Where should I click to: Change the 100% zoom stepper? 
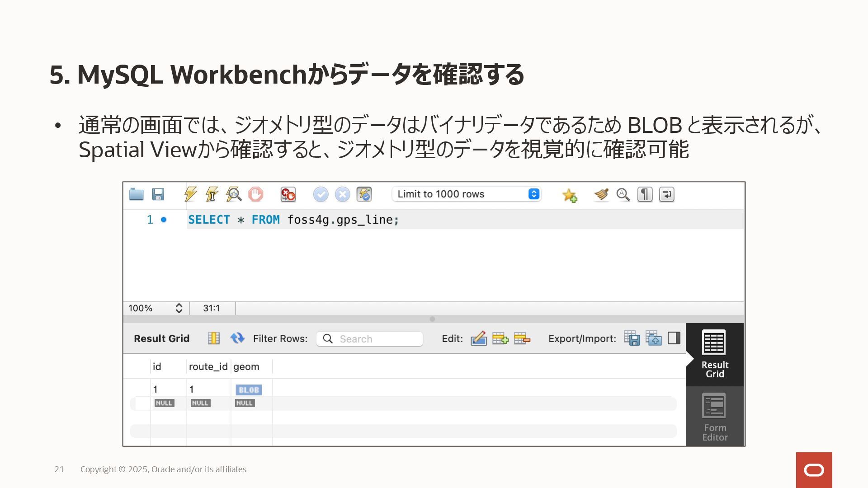(x=179, y=308)
